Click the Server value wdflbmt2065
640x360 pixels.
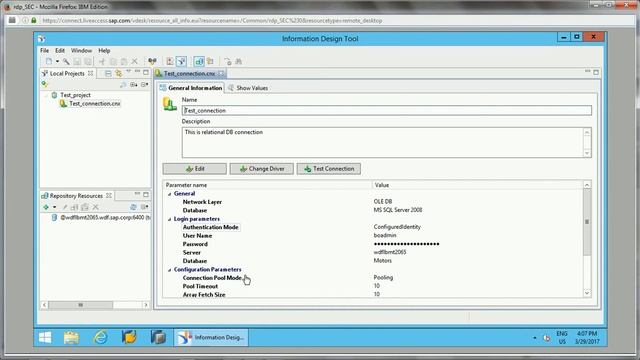coord(390,252)
